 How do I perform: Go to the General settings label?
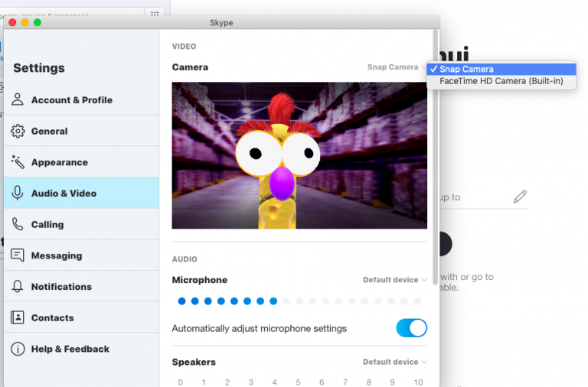pyautogui.click(x=49, y=131)
